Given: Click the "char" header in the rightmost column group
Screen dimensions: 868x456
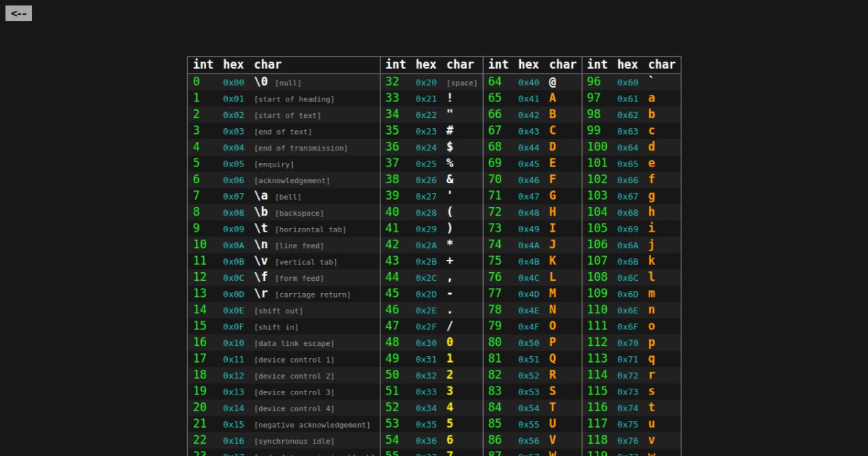Looking at the screenshot, I should coord(662,64).
